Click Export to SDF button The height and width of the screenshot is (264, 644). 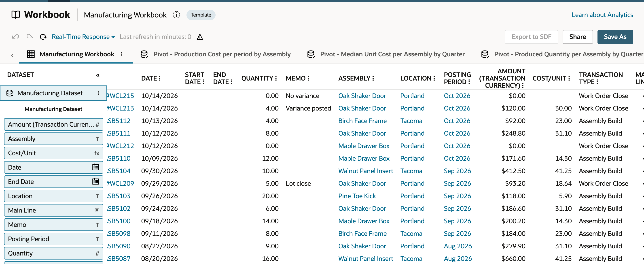(531, 37)
